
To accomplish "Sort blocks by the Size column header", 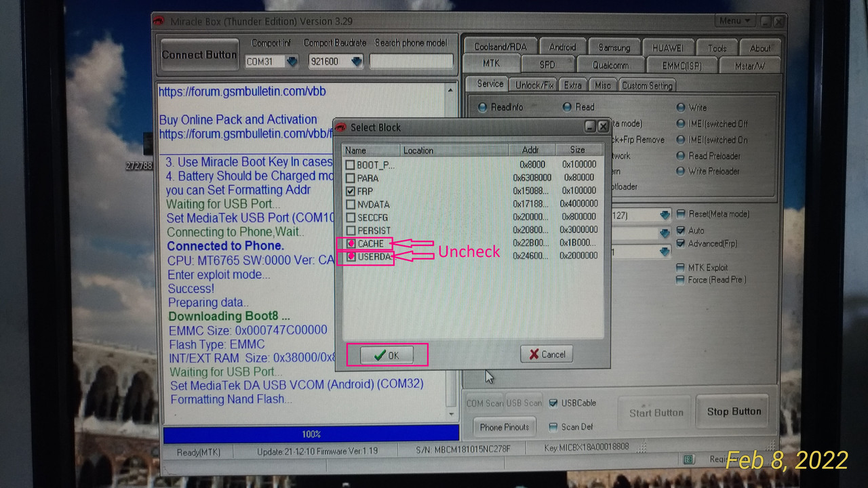I will click(578, 150).
